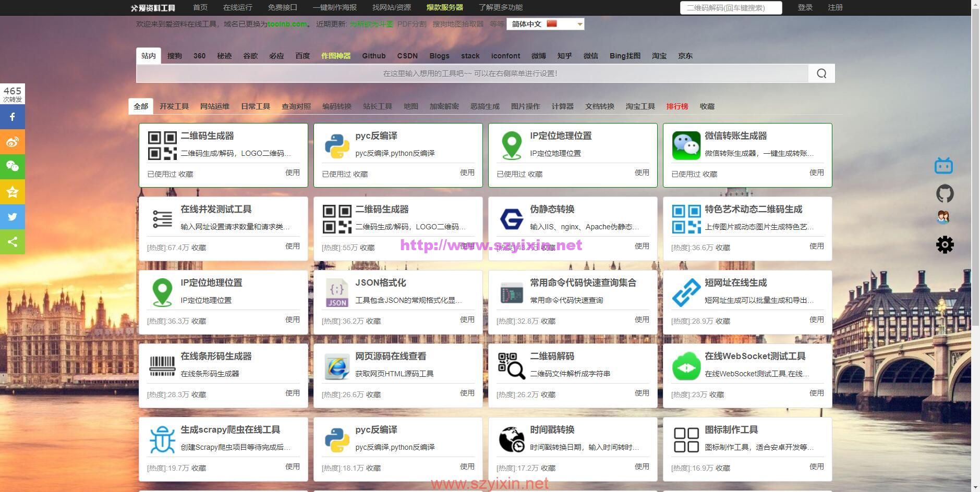Click the QR icon of first 二维码生成器 card

pyautogui.click(x=162, y=145)
